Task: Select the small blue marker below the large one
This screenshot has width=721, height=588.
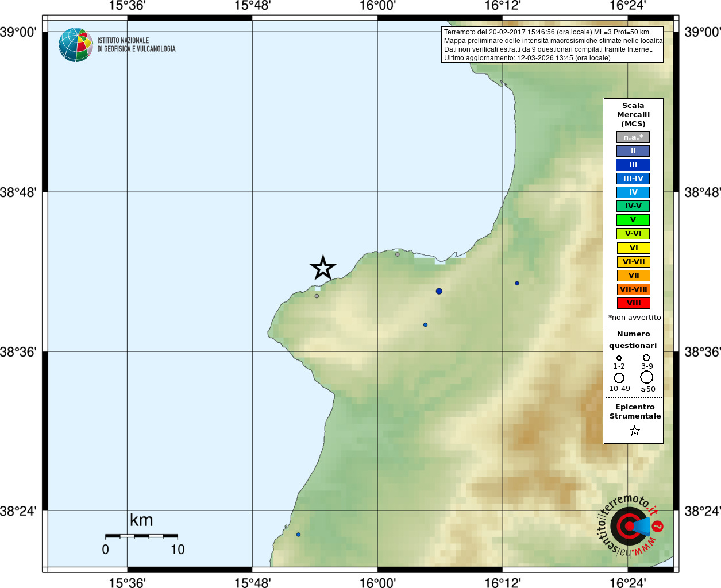Action: [x=425, y=325]
